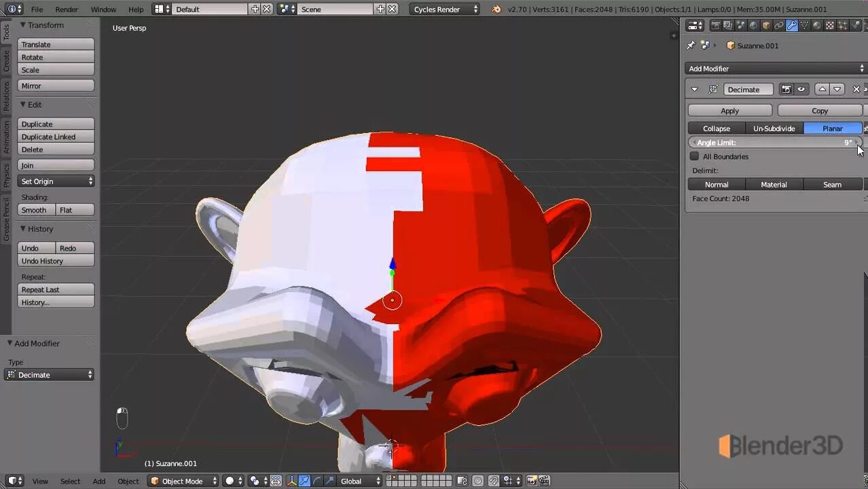Screen dimensions: 868x489
Task: Move Decimate modifier down in stack
Action: point(837,89)
